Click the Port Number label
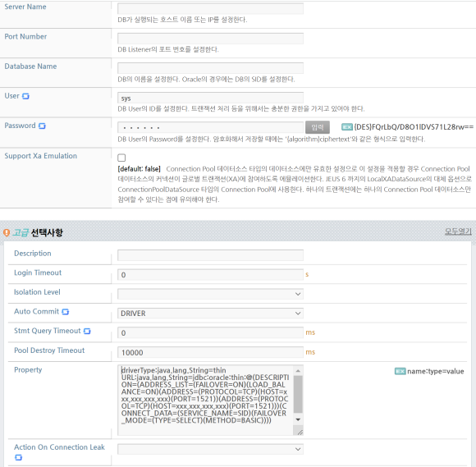 point(25,36)
